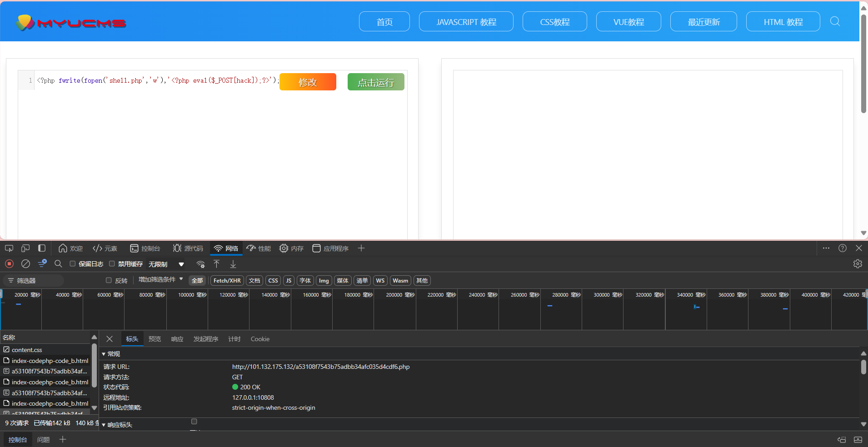
Task: Close the DevTools panel
Action: click(859, 248)
